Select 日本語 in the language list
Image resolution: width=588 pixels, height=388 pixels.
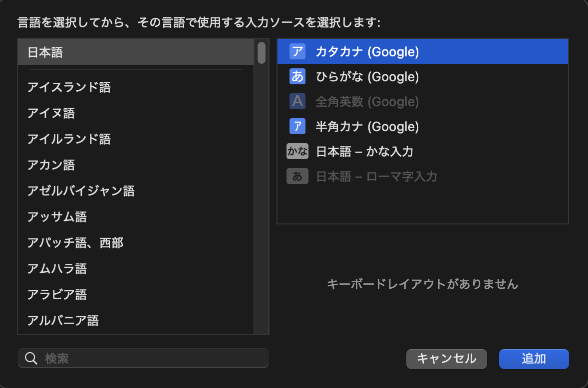coord(45,52)
